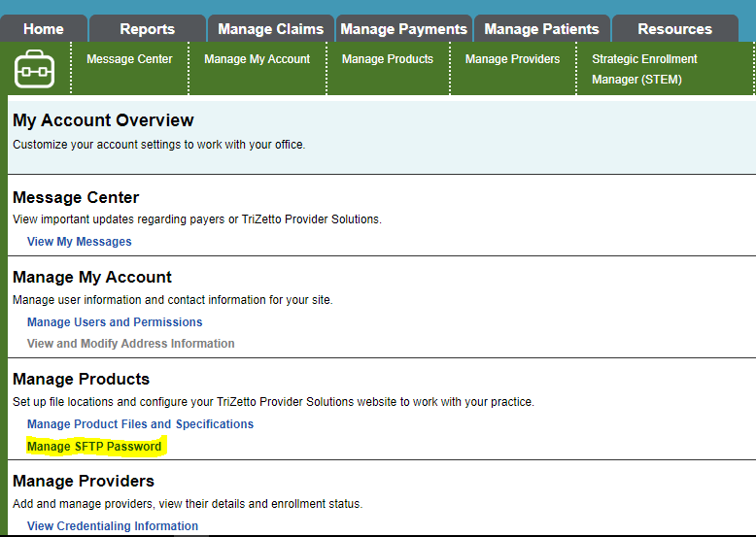Click View and Modify Address Information link
The image size is (756, 537).
point(130,344)
